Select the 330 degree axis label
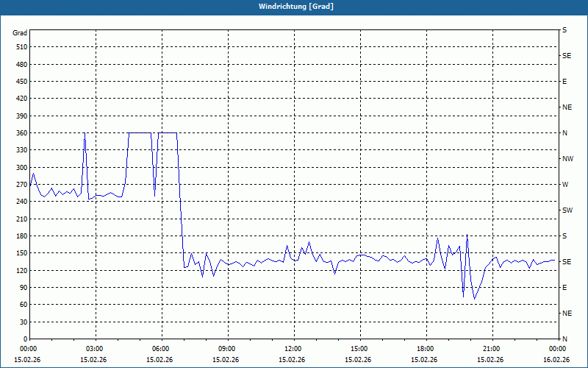Screen dimensions: 588x368 coord(21,150)
